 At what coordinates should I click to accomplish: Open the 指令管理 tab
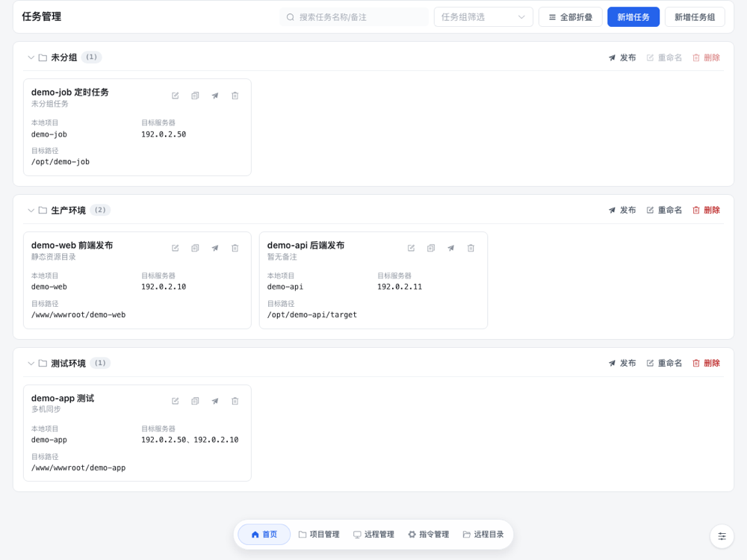point(428,535)
